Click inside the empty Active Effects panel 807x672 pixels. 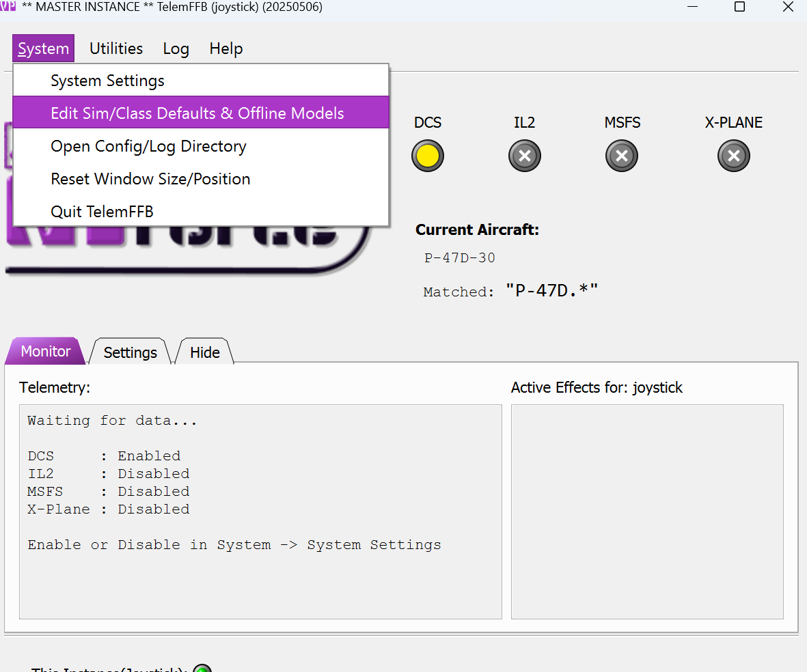[x=647, y=512]
